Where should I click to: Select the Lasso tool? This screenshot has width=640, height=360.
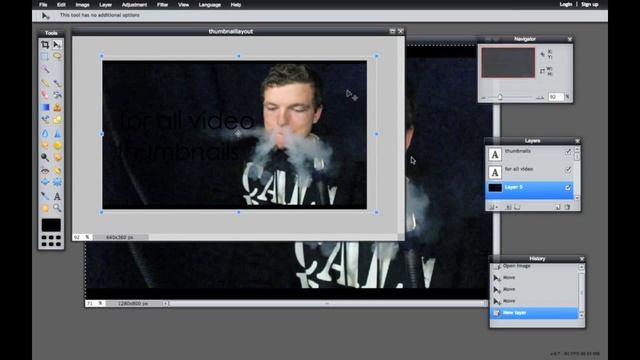point(57,56)
